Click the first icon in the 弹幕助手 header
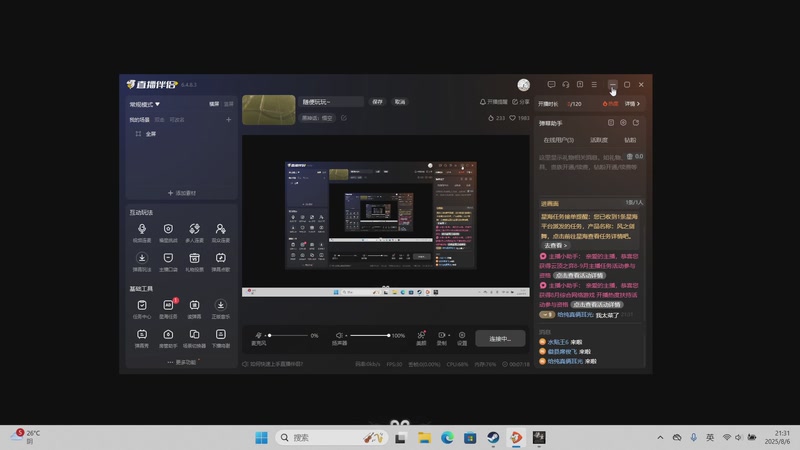This screenshot has height=450, width=800. (x=611, y=123)
